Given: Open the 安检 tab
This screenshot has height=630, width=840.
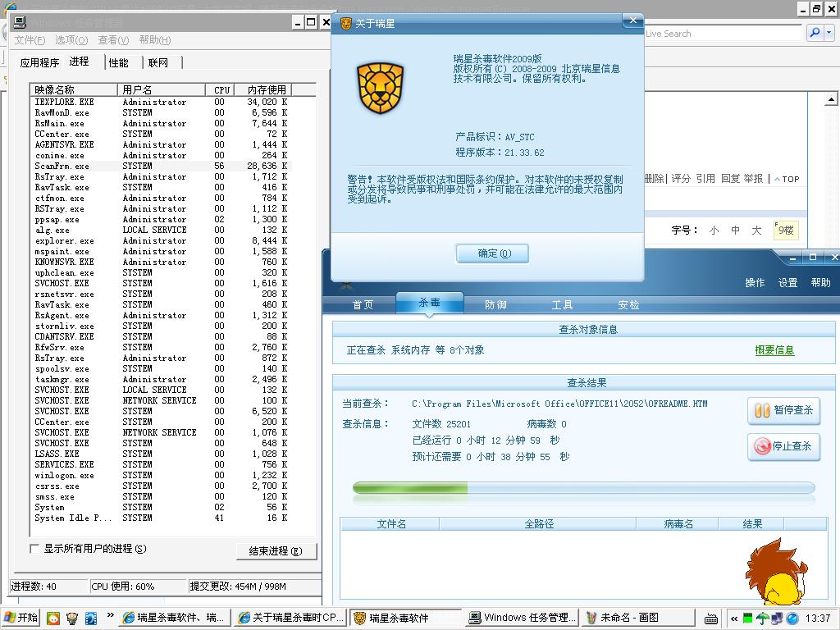Looking at the screenshot, I should pos(628,305).
